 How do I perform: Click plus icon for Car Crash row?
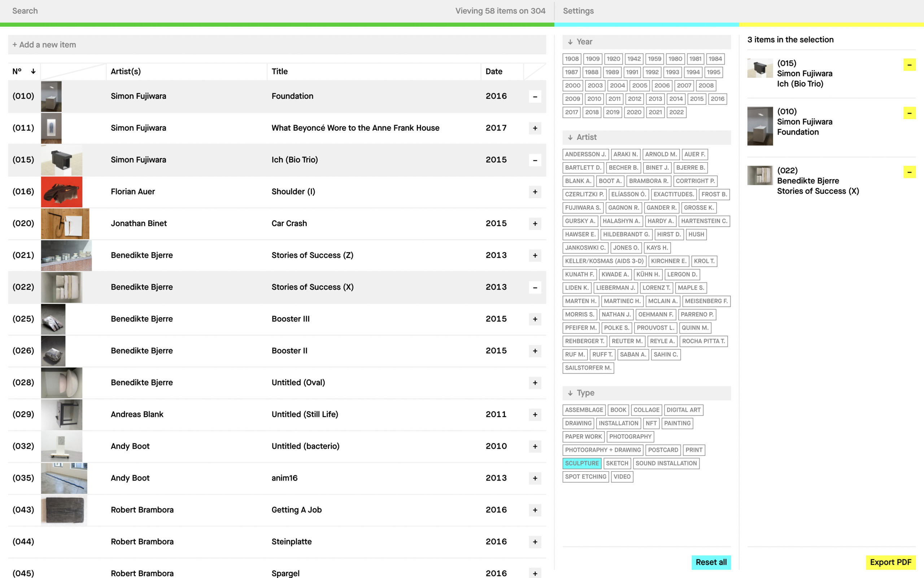point(535,223)
